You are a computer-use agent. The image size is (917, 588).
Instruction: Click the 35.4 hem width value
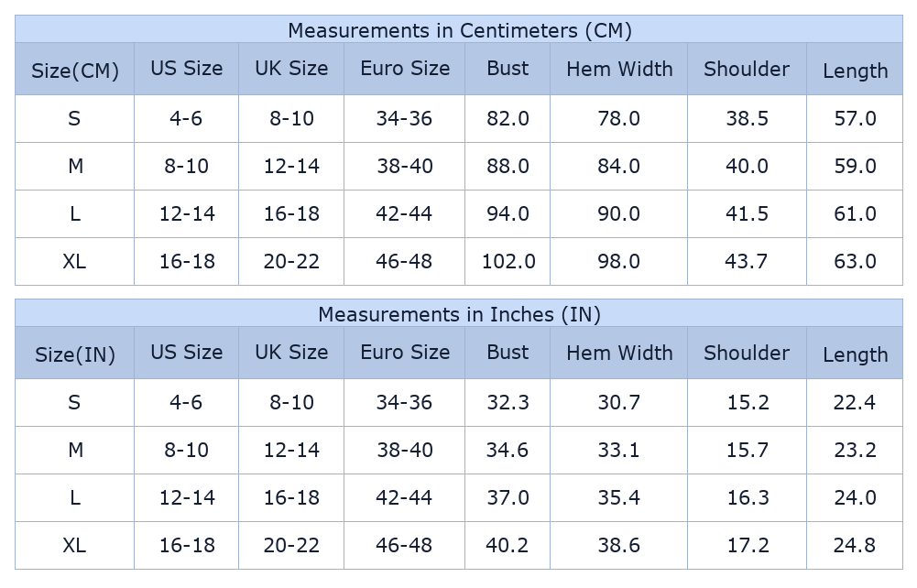tap(618, 497)
